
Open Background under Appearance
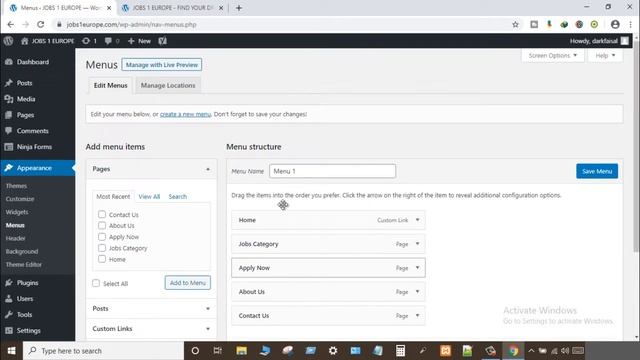22,251
